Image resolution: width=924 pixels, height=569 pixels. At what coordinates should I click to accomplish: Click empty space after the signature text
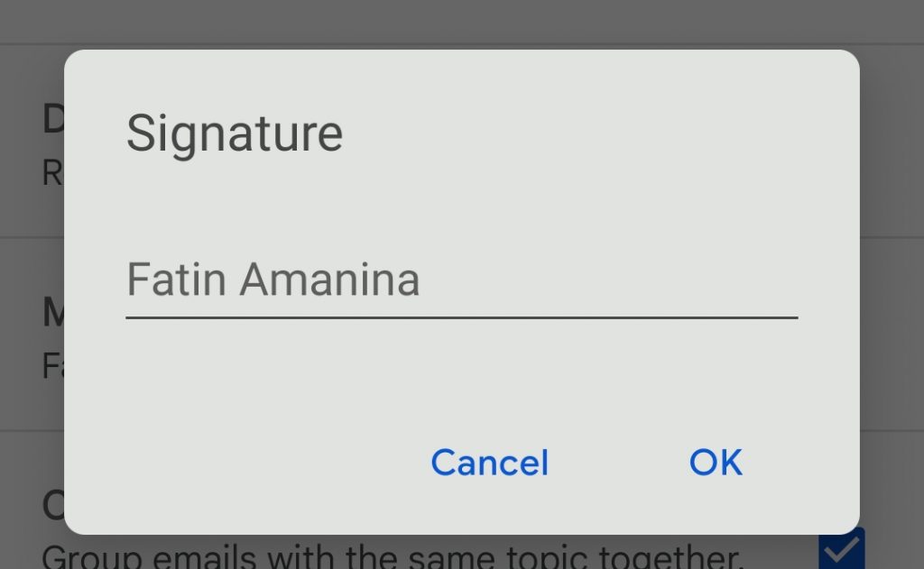[607, 280]
